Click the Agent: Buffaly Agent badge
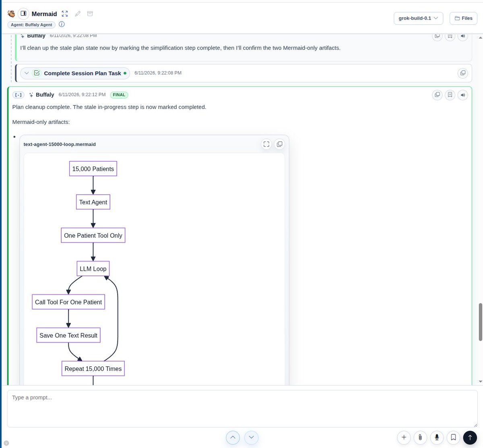 [x=31, y=25]
